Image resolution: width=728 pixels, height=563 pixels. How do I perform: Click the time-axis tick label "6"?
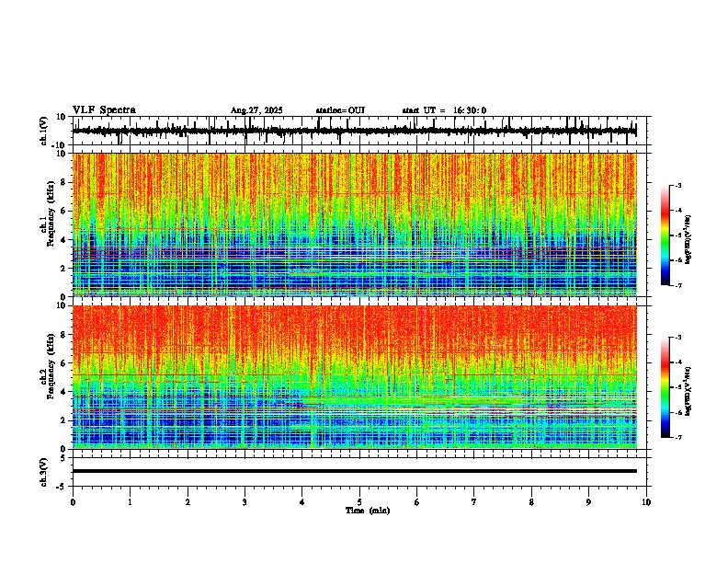pos(417,502)
